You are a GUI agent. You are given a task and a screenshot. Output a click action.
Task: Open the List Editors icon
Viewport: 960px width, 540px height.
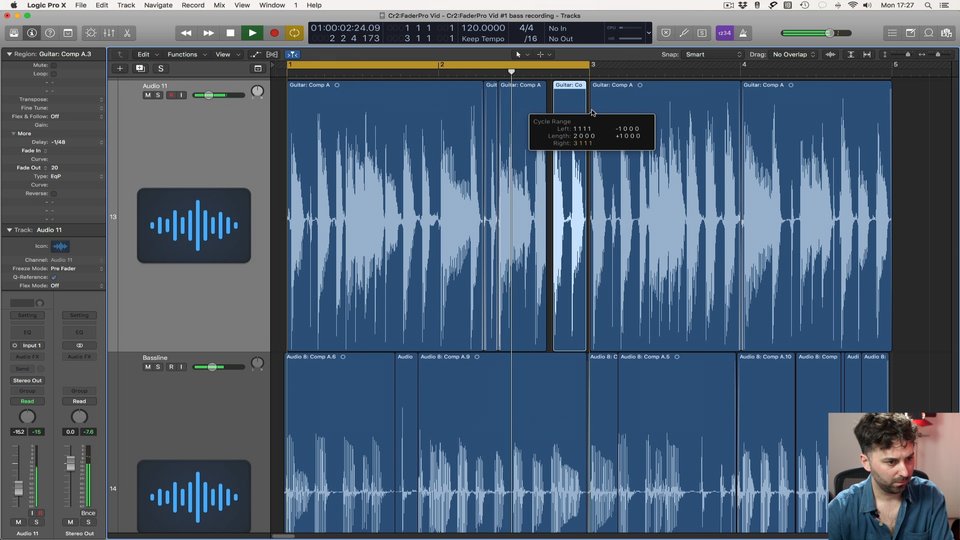click(x=892, y=33)
